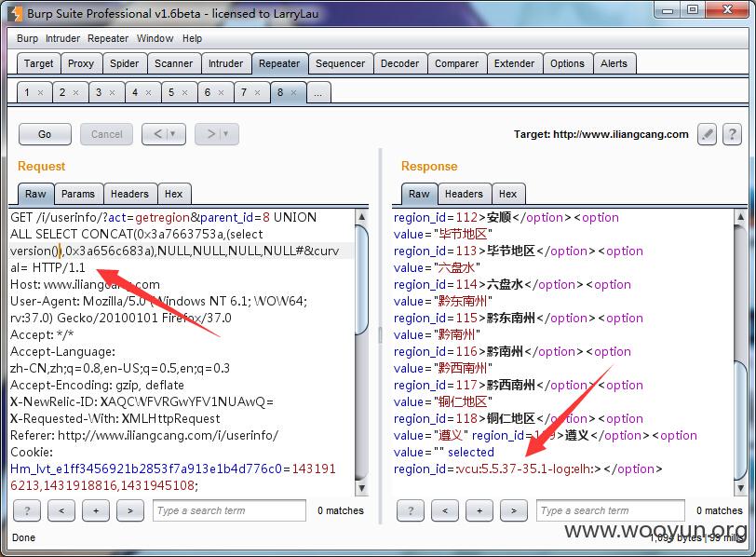Click the Burp Suite title bar logo
756x557 pixels.
(x=16, y=13)
